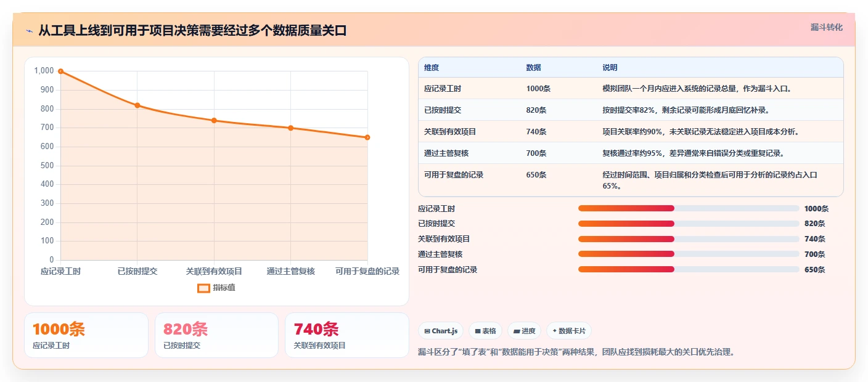Click the lightning icon before the title
This screenshot has height=382, width=868.
point(30,31)
